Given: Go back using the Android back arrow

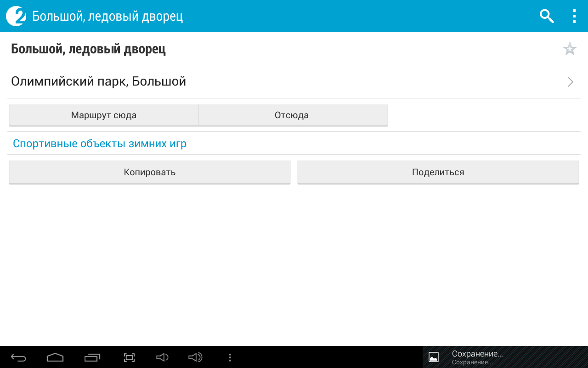Looking at the screenshot, I should pyautogui.click(x=18, y=357).
